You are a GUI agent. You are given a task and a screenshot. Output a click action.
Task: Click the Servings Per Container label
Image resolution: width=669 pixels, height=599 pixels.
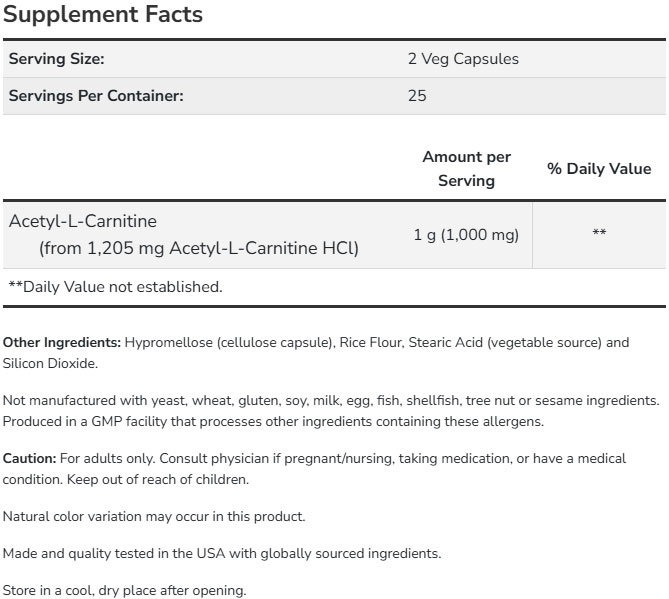96,96
